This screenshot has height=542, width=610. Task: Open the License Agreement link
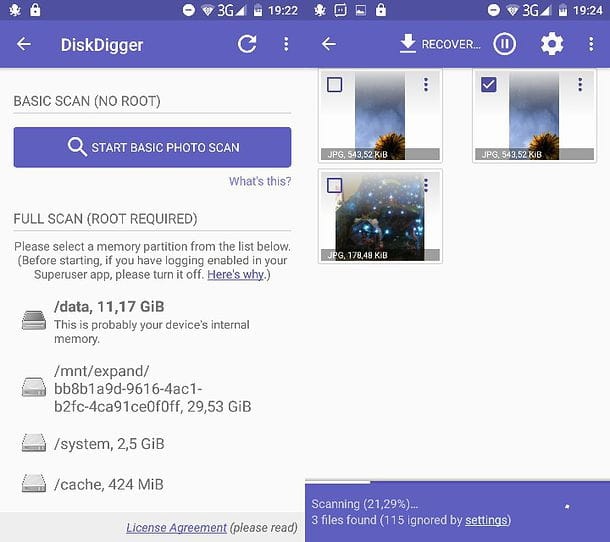[x=176, y=528]
